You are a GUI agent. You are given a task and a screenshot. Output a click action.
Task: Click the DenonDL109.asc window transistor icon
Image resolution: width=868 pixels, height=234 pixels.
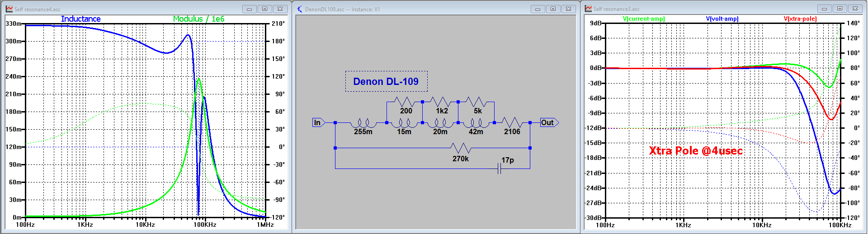(300, 9)
